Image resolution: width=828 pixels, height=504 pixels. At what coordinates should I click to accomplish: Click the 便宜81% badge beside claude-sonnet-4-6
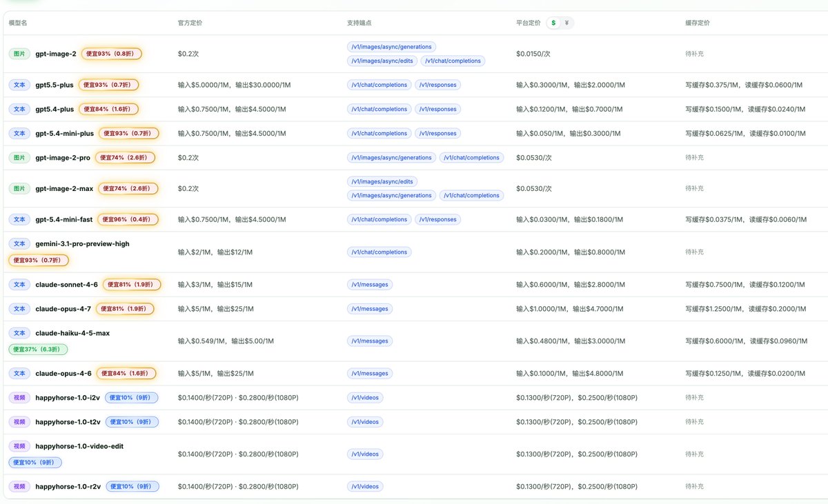click(x=132, y=284)
